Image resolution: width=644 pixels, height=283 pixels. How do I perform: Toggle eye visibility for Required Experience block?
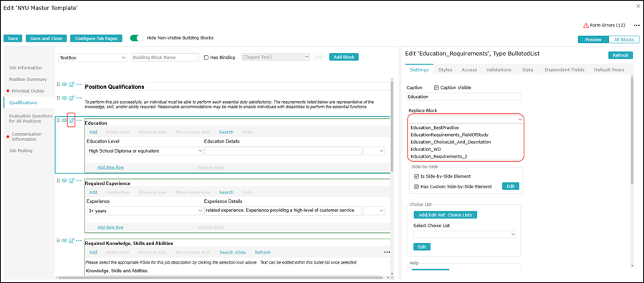pyautogui.click(x=64, y=181)
